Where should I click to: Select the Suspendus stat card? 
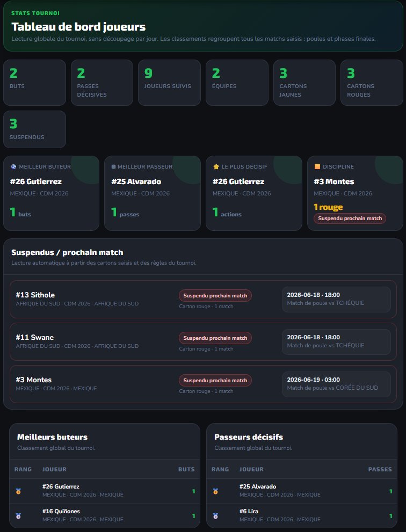pyautogui.click(x=34, y=129)
